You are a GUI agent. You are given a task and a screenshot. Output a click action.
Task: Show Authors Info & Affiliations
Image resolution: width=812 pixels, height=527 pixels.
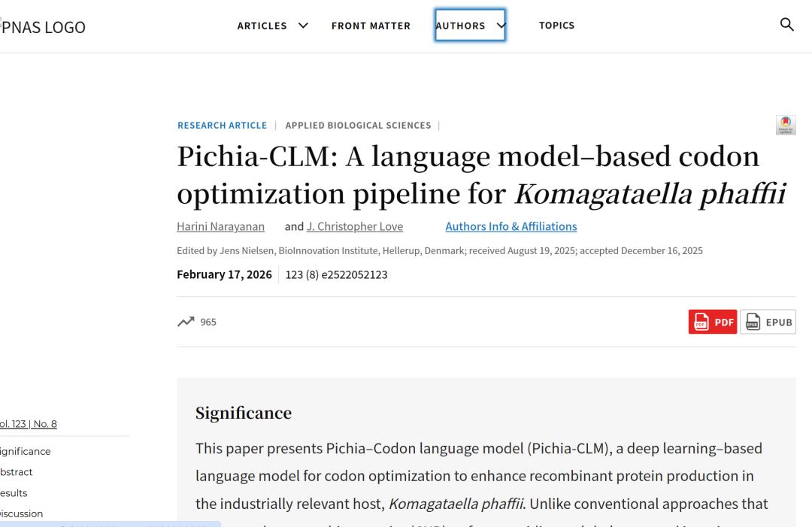tap(511, 226)
